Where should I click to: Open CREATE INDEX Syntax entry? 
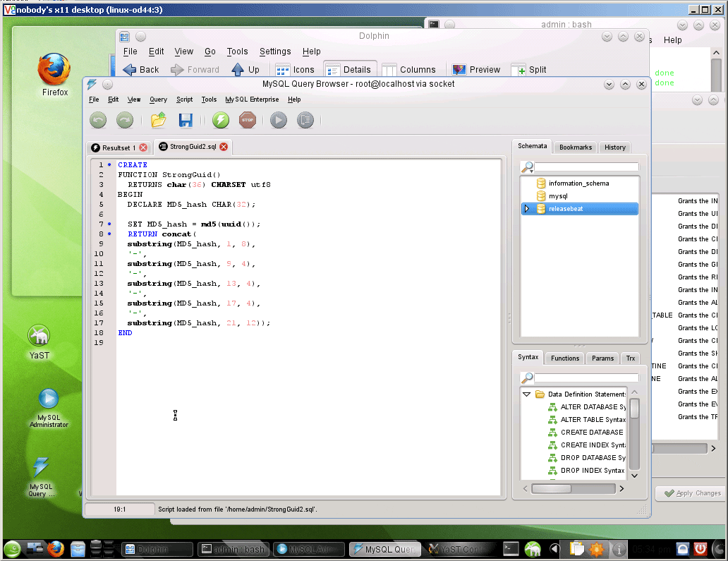tap(588, 445)
